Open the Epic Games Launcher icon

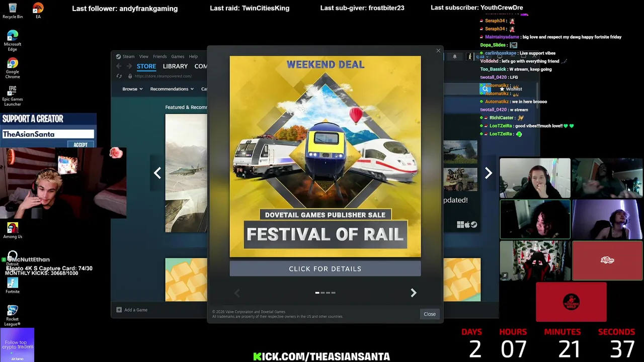coord(13,96)
